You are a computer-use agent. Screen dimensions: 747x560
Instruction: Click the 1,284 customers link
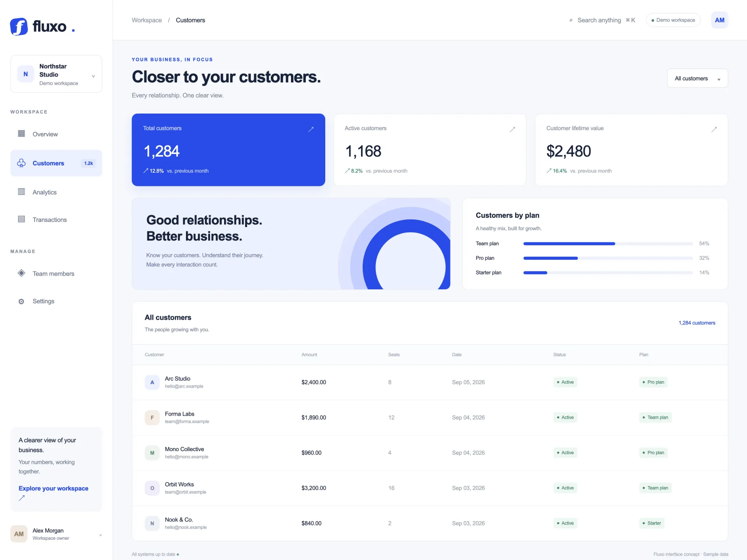697,323
